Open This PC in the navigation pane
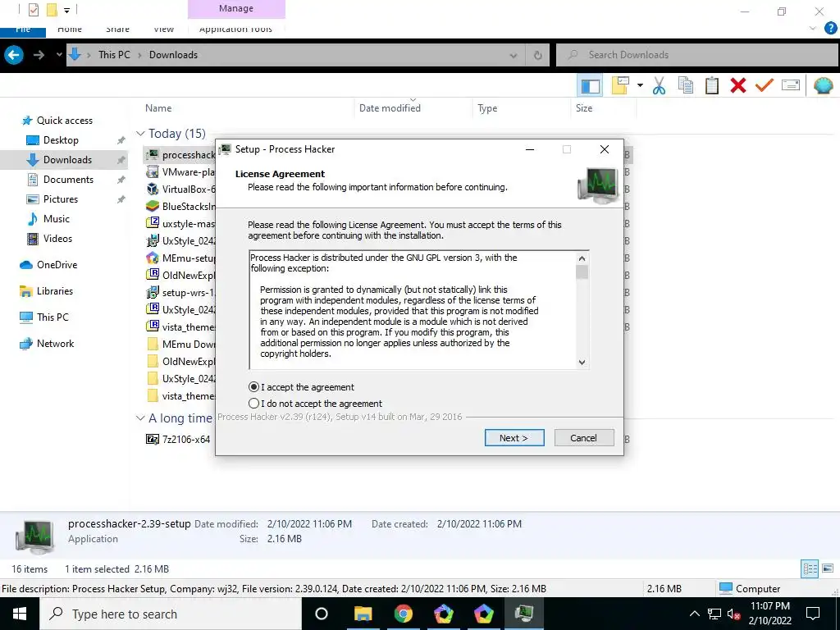The height and width of the screenshot is (630, 840). (x=52, y=317)
